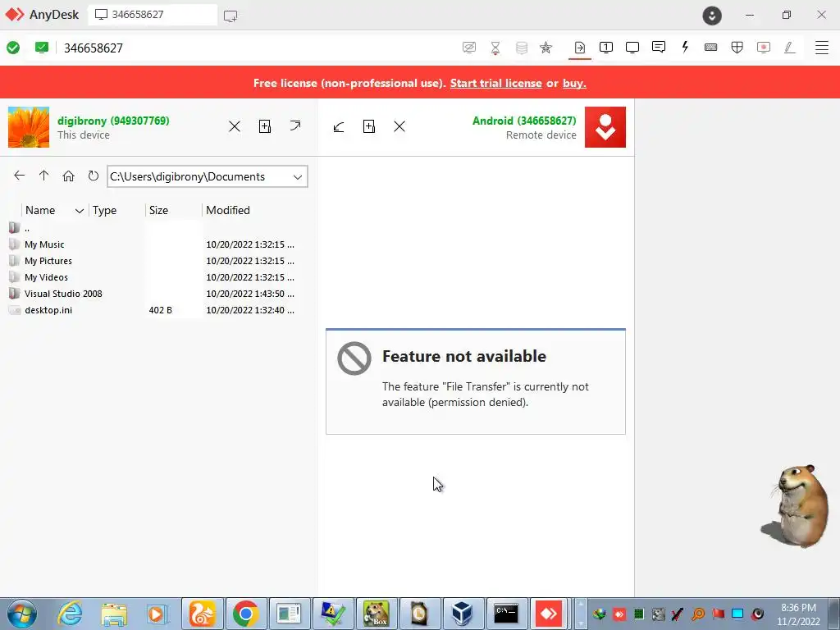
Task: Open VirtualBox from taskbar
Action: pos(463,614)
